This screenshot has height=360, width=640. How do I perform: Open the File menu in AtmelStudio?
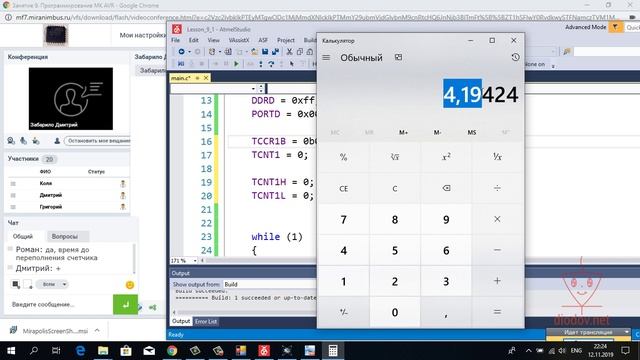(176, 40)
